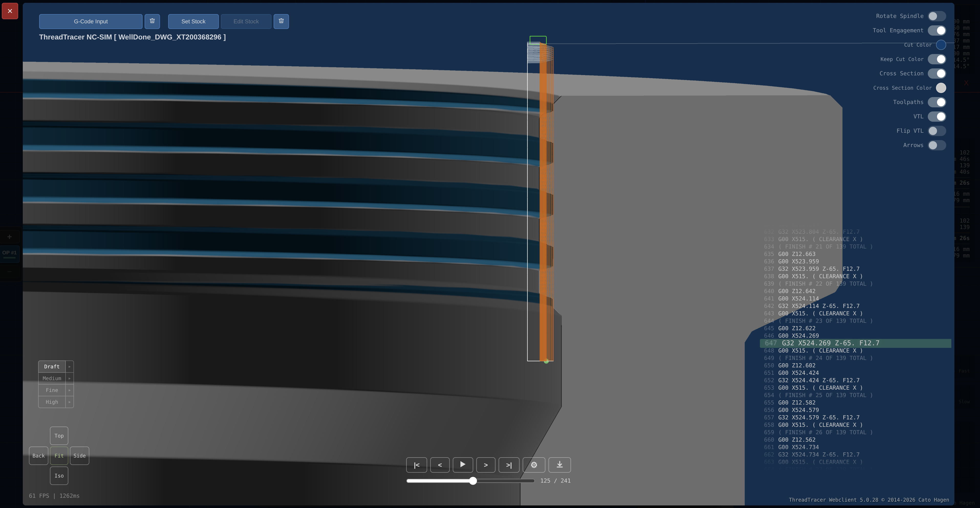Download the simulation output

pos(559,465)
